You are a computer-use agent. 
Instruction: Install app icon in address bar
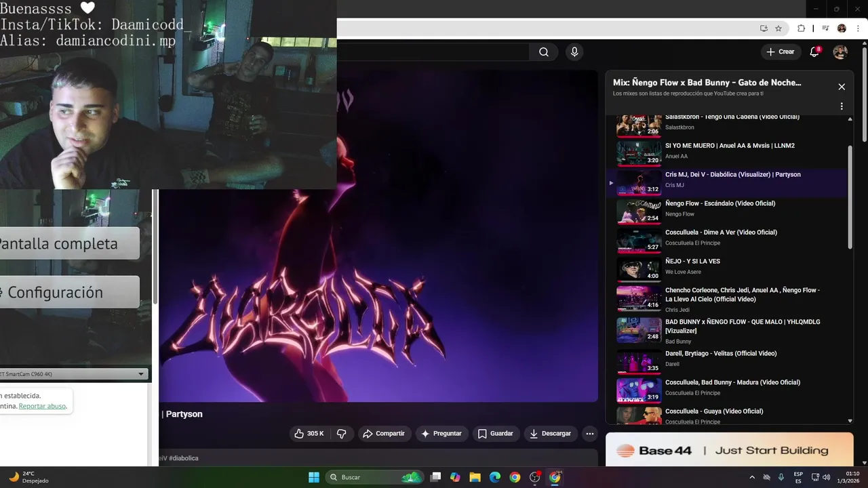click(764, 28)
